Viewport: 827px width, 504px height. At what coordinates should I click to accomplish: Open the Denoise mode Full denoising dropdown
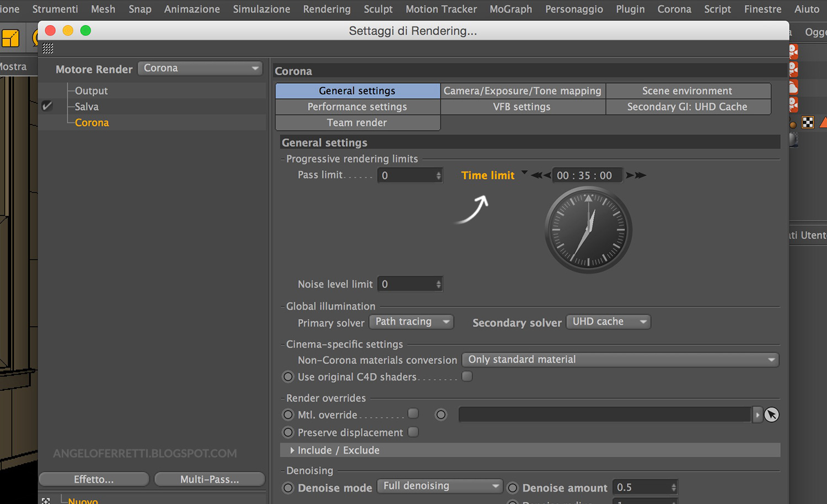[x=440, y=486]
